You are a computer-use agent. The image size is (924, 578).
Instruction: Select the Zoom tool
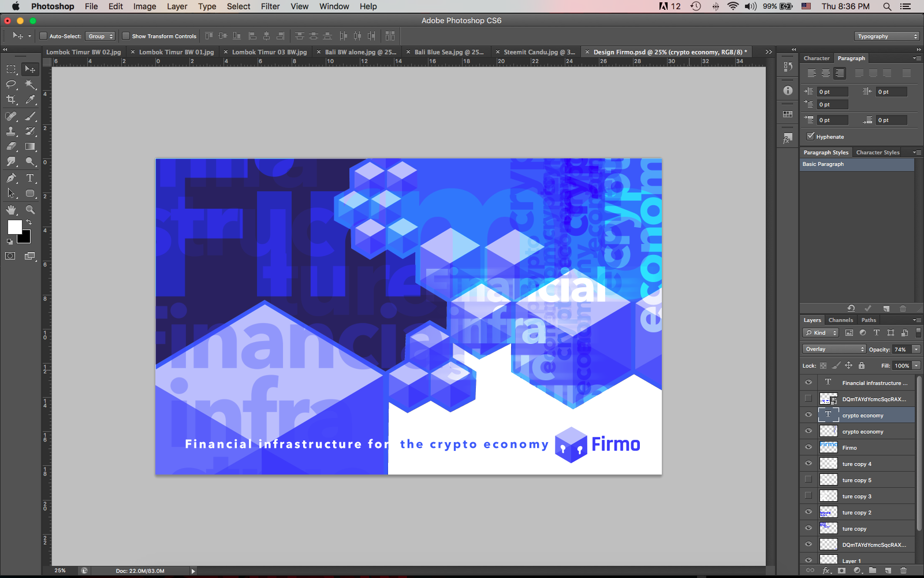coord(30,210)
